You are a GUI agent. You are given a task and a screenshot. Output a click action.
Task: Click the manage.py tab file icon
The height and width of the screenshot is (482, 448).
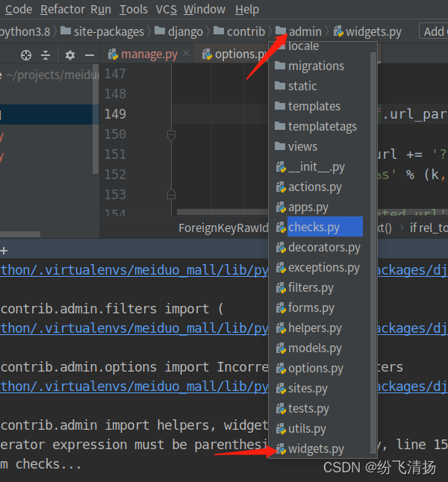[113, 54]
